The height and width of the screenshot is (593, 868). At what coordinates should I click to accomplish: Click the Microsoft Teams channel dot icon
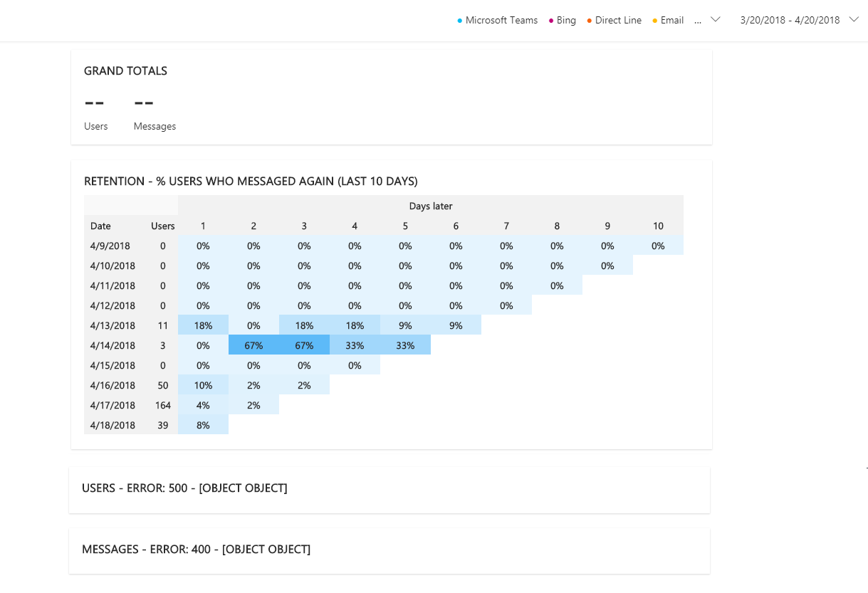[459, 20]
